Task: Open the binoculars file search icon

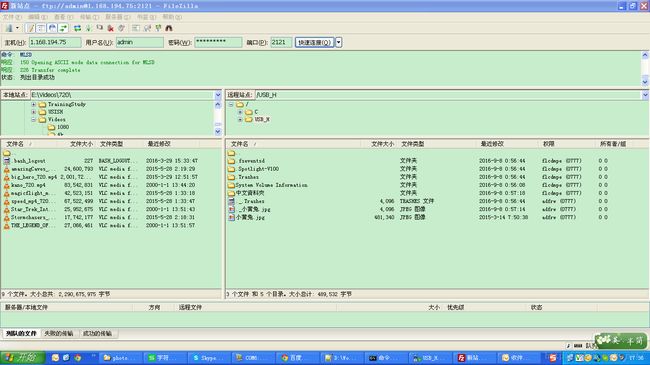Action: 169,28
